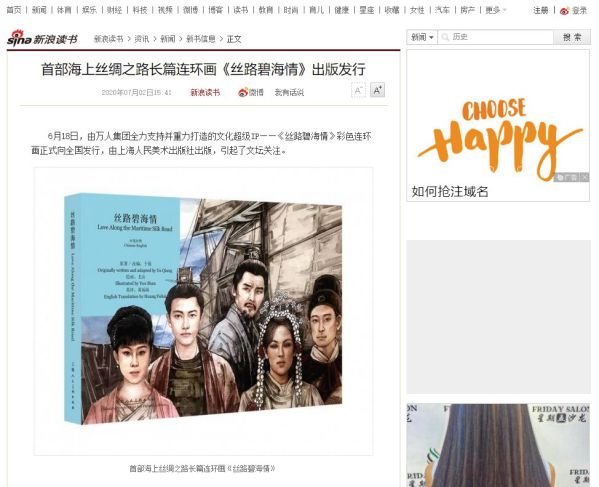Click the Weibo icon beside 登录

point(564,11)
